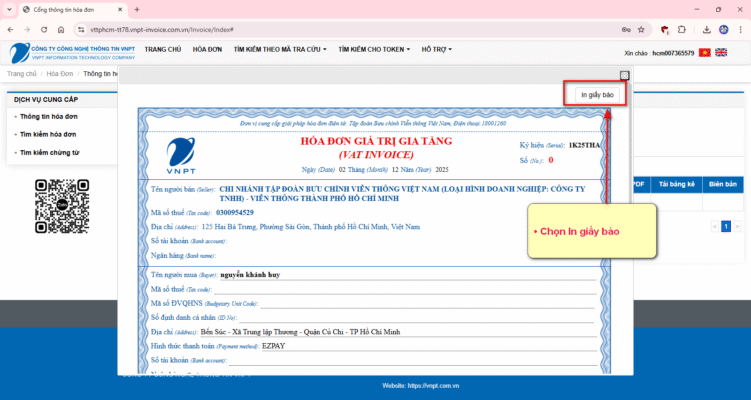Open site information icon in address bar

(81, 30)
